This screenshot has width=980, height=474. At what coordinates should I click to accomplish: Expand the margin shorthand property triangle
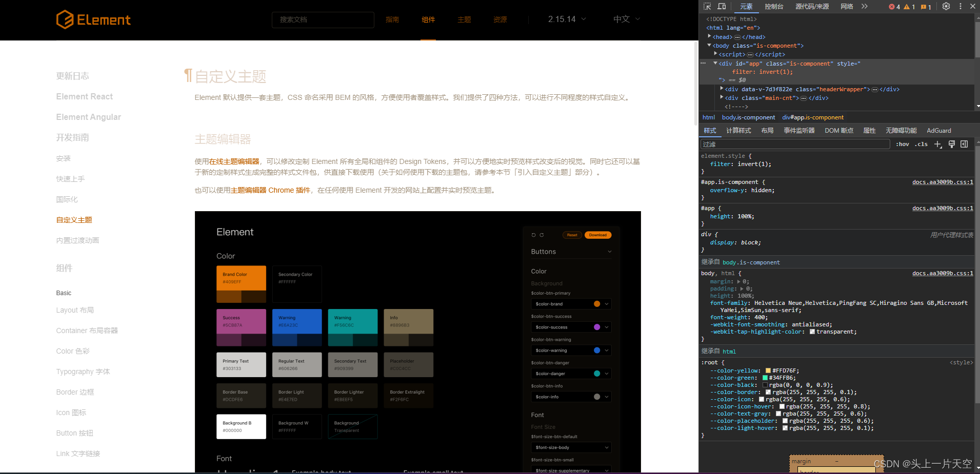coord(738,281)
